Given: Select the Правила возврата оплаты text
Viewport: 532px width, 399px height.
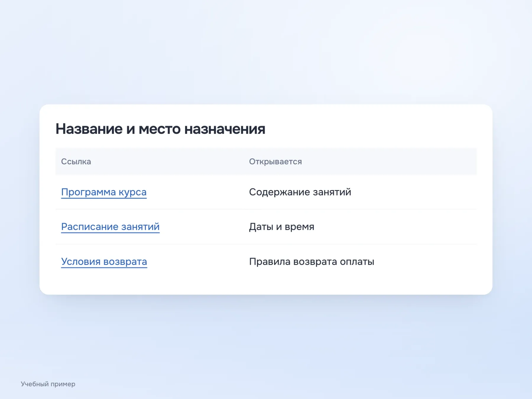Looking at the screenshot, I should coord(312,262).
